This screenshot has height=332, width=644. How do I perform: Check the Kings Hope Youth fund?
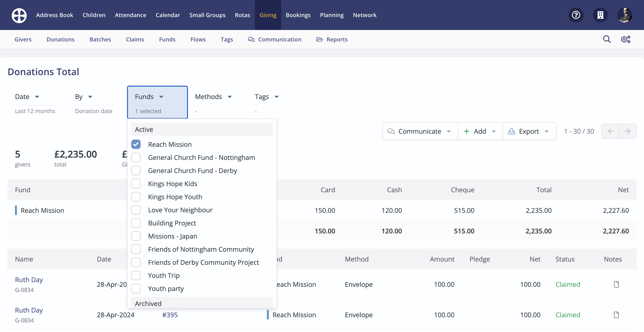point(136,197)
